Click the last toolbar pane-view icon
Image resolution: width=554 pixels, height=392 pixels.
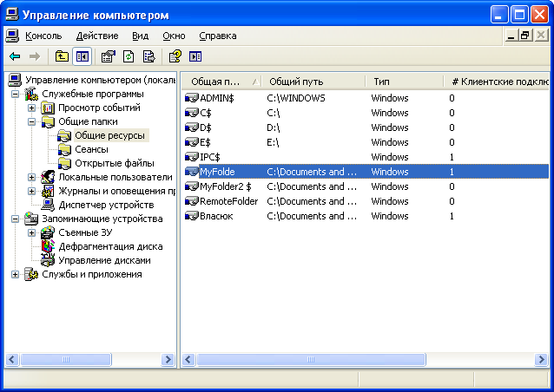pos(195,56)
